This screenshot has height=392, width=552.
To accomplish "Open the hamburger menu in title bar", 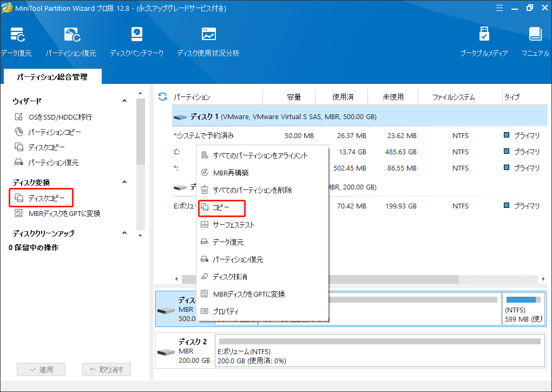I will (499, 8).
